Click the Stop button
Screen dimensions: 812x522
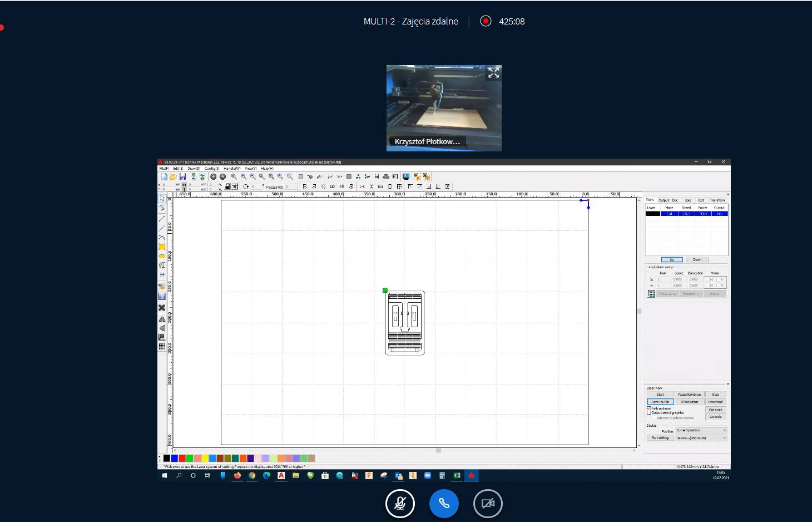[716, 394]
